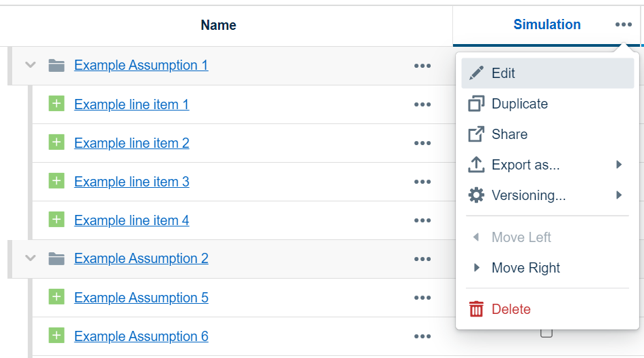
Task: Toggle checkbox in Example Assumption 6 row
Action: (546, 333)
